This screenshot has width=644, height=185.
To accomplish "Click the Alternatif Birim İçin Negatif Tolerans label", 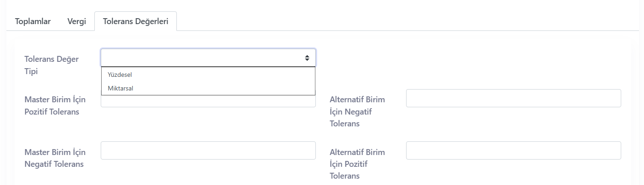I will pyautogui.click(x=357, y=111).
